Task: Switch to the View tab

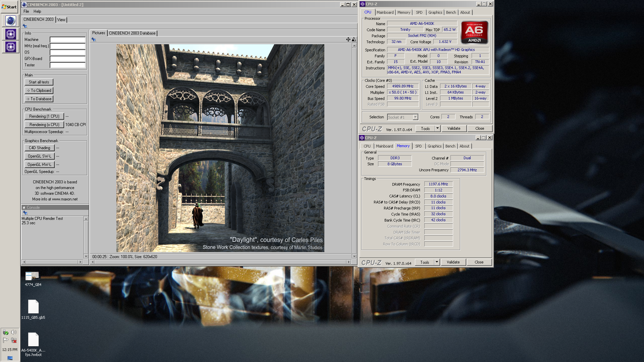Action: pyautogui.click(x=61, y=20)
